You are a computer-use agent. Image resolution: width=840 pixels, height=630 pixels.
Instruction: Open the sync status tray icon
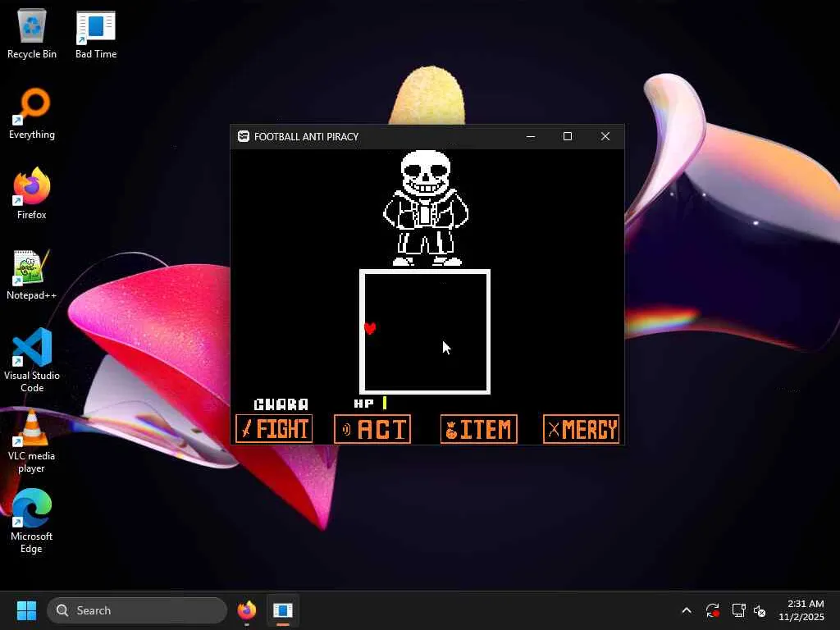(x=713, y=610)
